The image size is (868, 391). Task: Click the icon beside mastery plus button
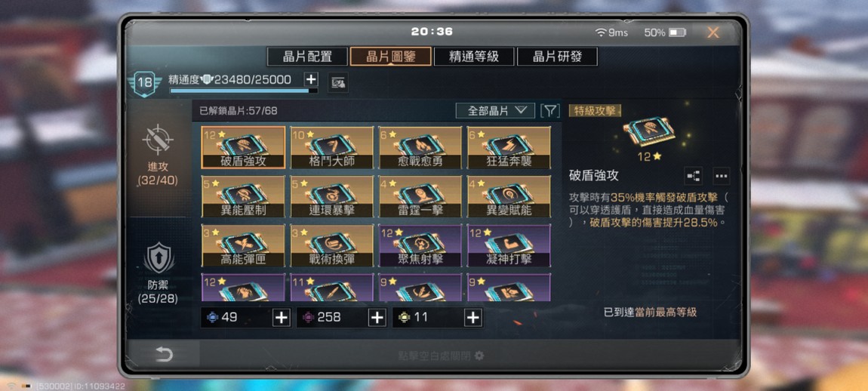337,83
